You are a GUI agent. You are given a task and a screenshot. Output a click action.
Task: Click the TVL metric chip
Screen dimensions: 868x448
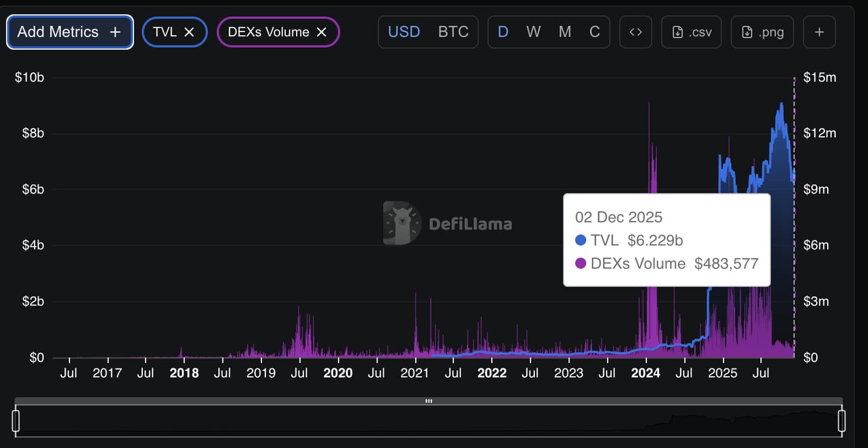click(164, 32)
